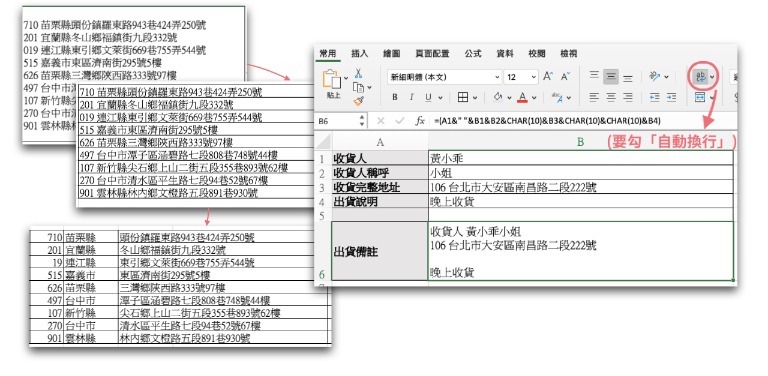Click the select-all corner triangle

[x=323, y=142]
